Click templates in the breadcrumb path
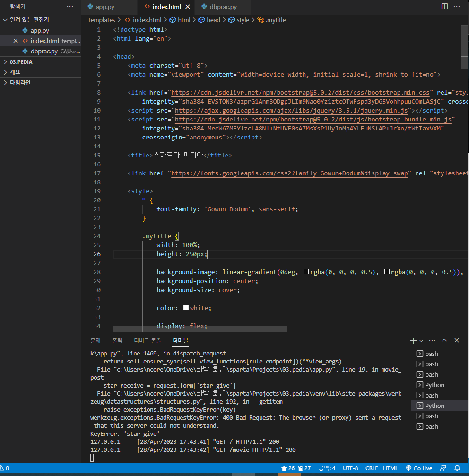This screenshot has width=469, height=476. point(102,20)
